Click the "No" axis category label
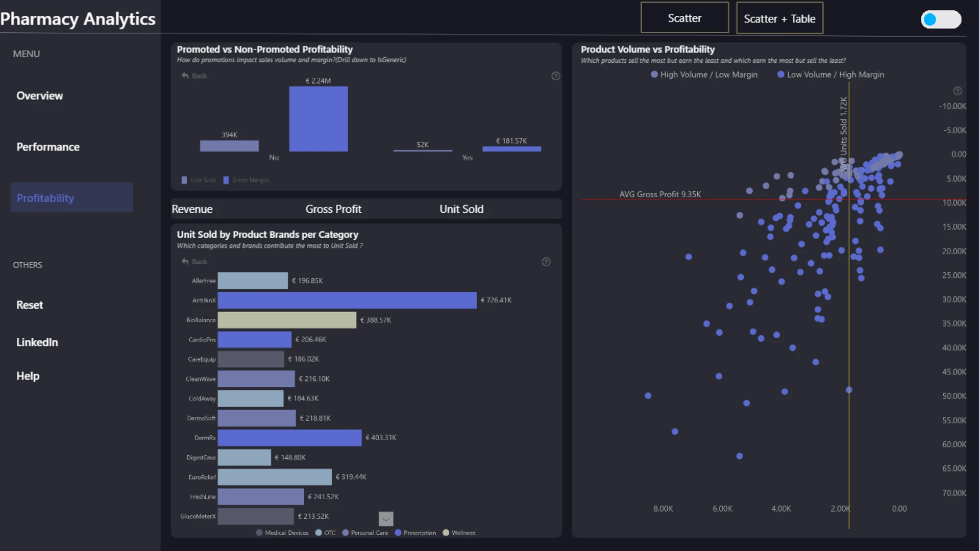This screenshot has height=551, width=980. point(274,158)
